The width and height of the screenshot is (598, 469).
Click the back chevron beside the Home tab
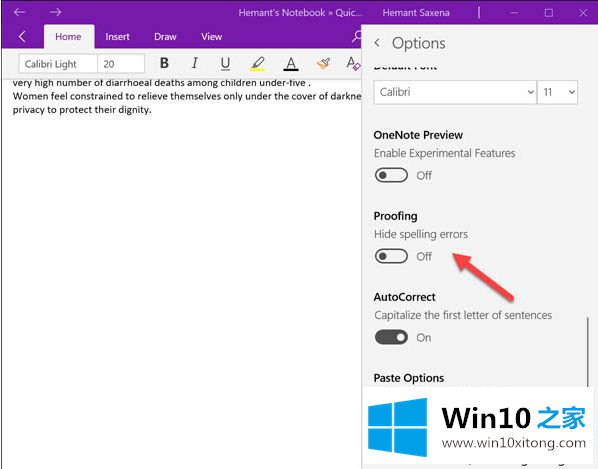22,37
